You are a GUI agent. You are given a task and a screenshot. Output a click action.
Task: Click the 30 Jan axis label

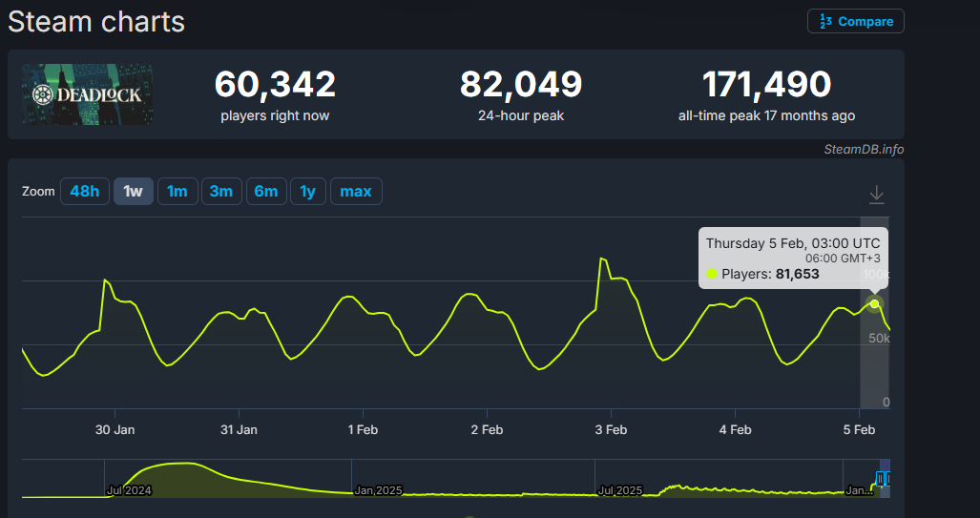(115, 430)
